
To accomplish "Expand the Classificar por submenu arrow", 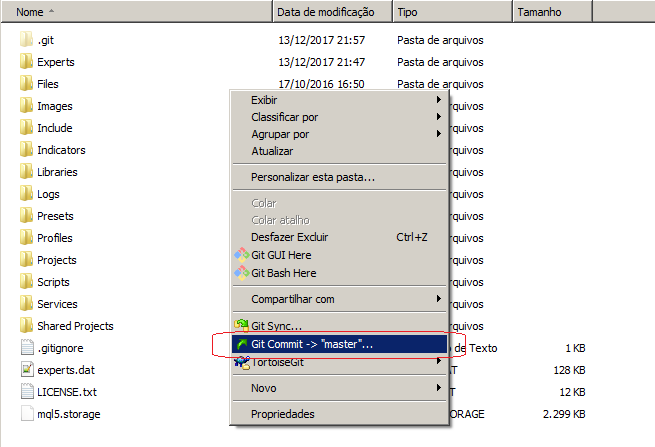I will 438,117.
